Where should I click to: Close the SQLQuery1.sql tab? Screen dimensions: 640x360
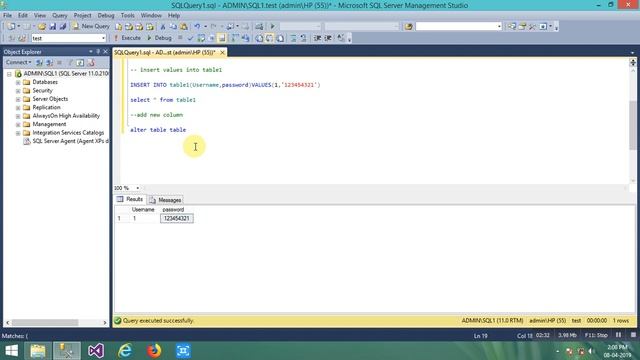pos(222,53)
